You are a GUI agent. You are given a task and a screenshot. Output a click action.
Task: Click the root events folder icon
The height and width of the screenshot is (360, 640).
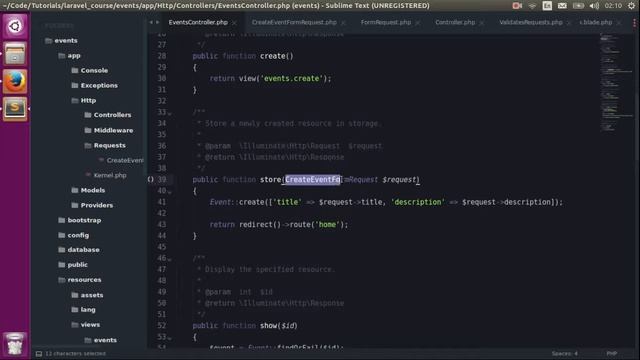(x=49, y=40)
